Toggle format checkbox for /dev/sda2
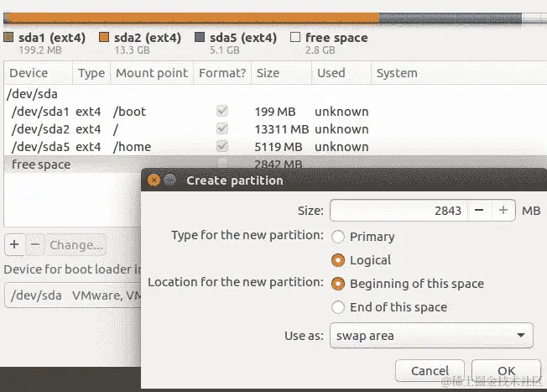547x392 pixels. [222, 128]
